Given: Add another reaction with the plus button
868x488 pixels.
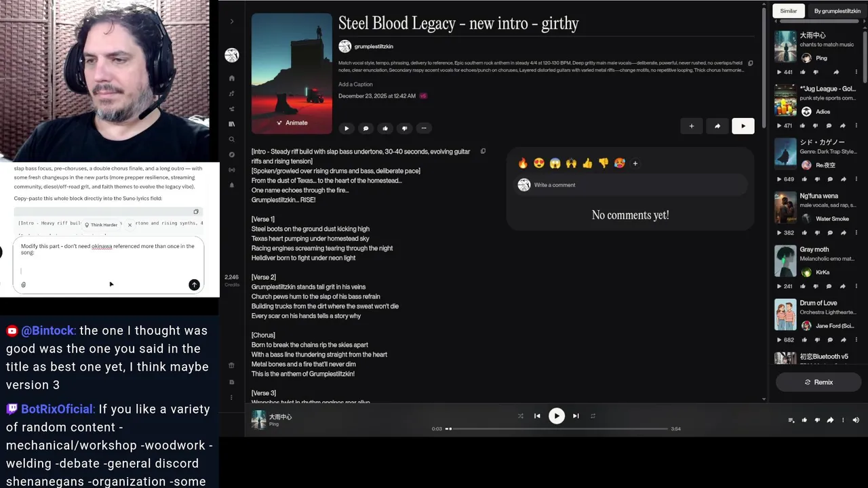Looking at the screenshot, I should pyautogui.click(x=635, y=163).
